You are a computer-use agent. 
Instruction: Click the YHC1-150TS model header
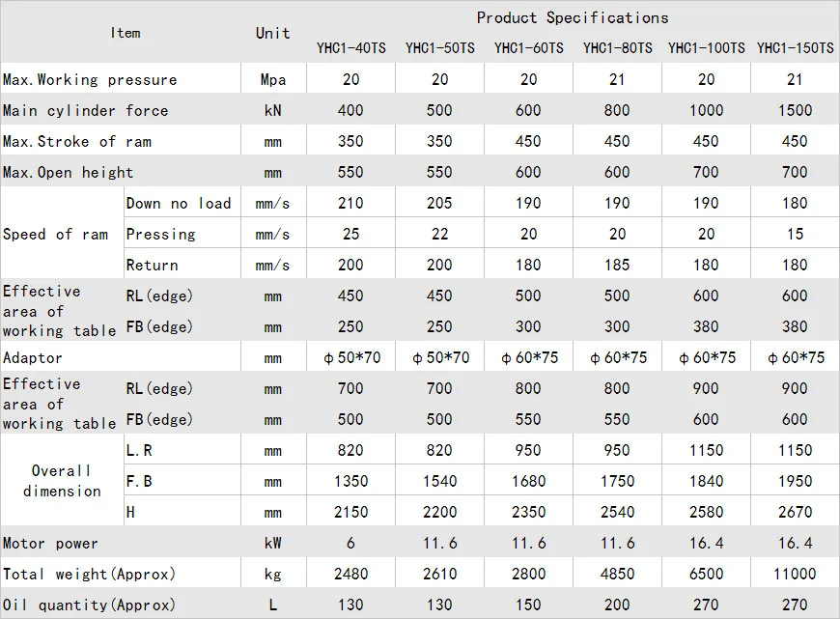(x=795, y=47)
